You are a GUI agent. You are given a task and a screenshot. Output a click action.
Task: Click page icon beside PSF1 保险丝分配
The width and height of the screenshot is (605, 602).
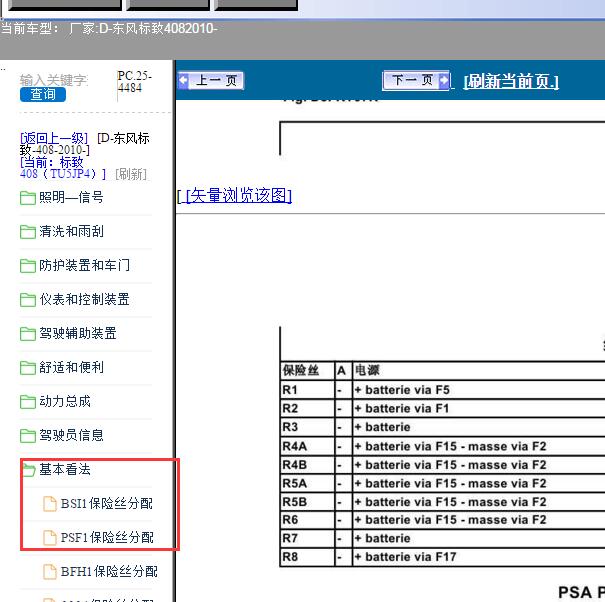[x=49, y=538]
